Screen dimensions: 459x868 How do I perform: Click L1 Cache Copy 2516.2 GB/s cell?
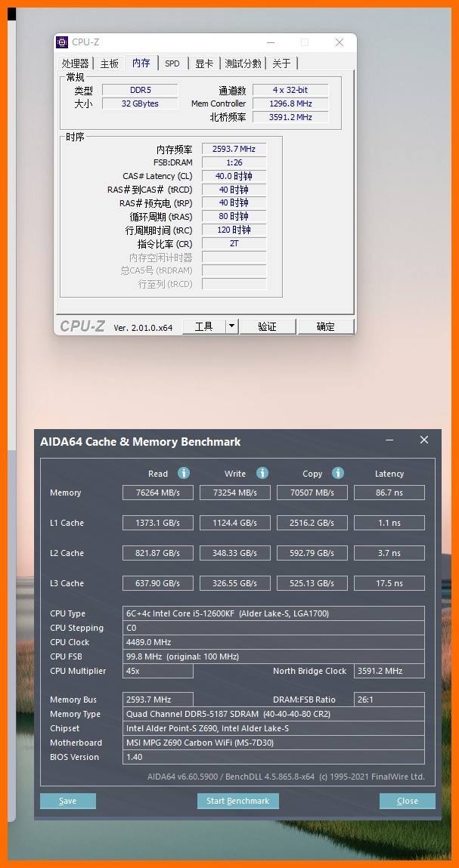pos(312,523)
